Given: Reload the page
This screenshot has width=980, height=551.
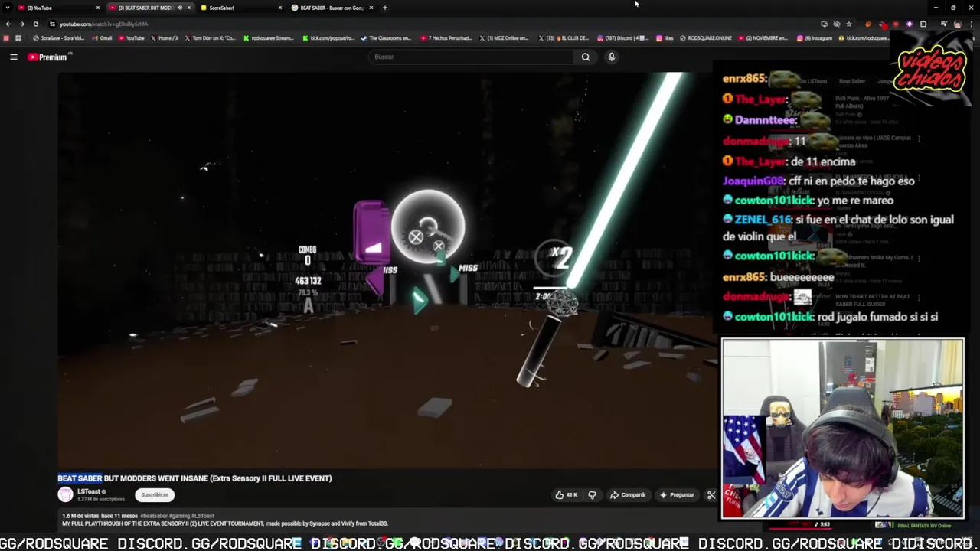Looking at the screenshot, I should click(35, 24).
